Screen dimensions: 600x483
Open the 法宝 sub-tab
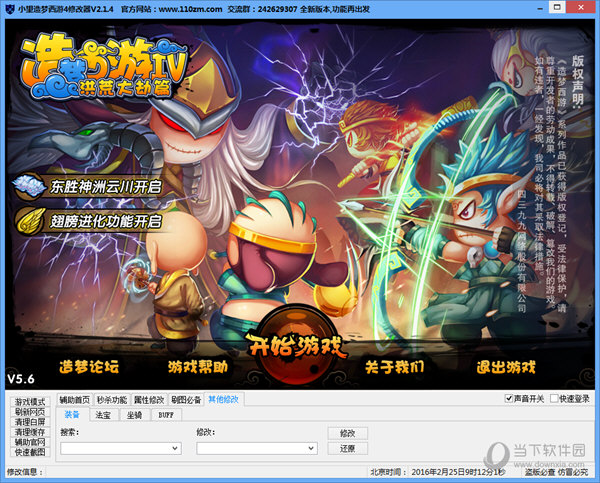[x=103, y=415]
